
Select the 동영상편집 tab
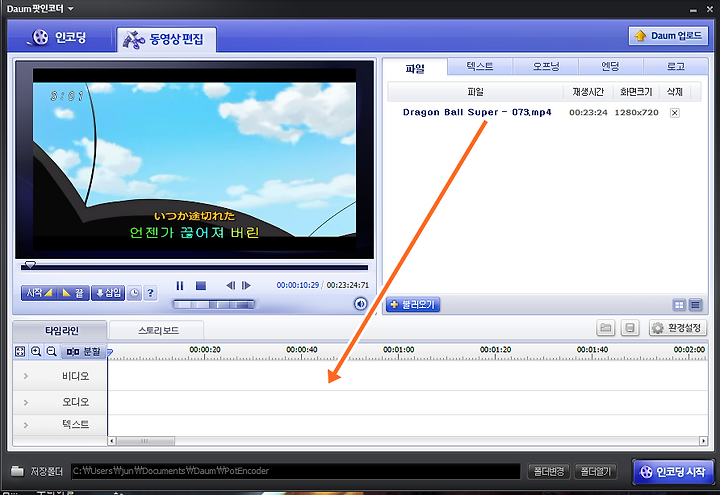click(x=166, y=39)
